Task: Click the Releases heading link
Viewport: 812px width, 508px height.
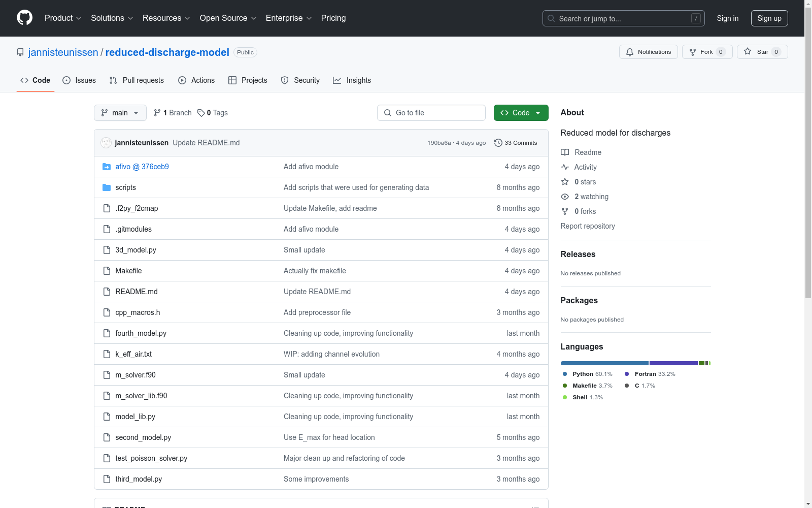Action: [578, 254]
